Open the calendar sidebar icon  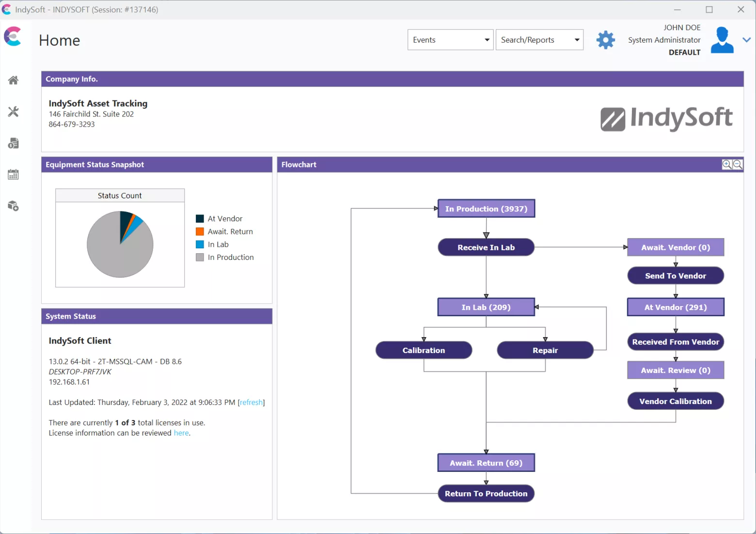13,175
